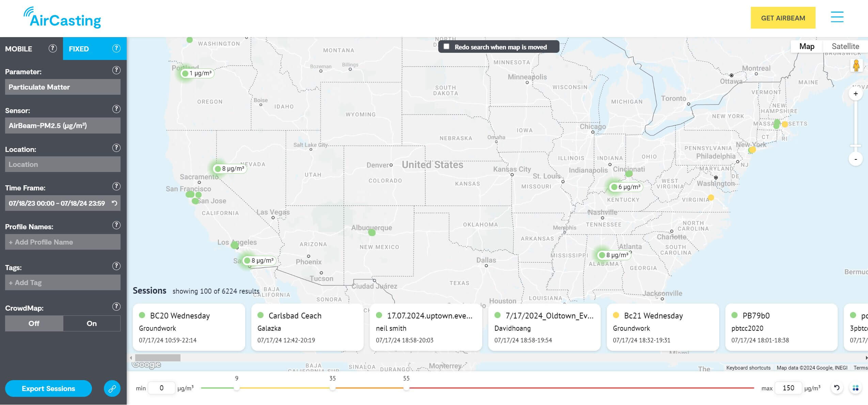Open 17.07.2024.uptown session card
868x405 pixels.
coord(426,327)
